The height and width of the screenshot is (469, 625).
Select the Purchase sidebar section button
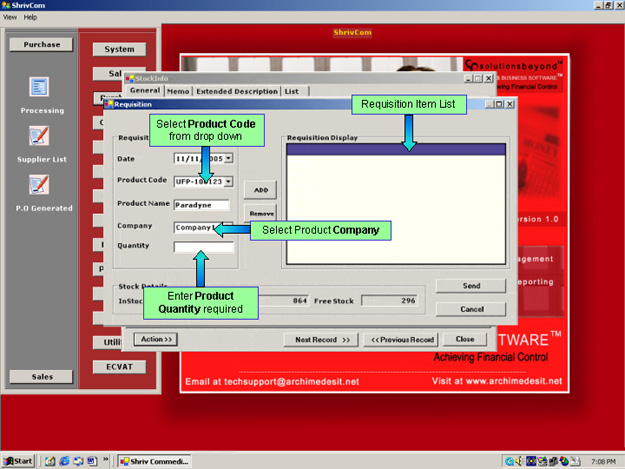click(40, 44)
